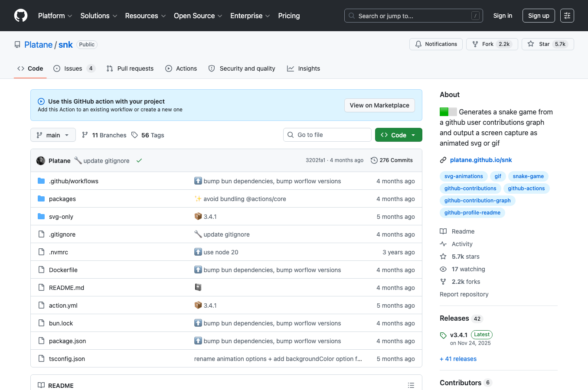Expand the Solutions menu
This screenshot has width=588, height=390.
99,16
